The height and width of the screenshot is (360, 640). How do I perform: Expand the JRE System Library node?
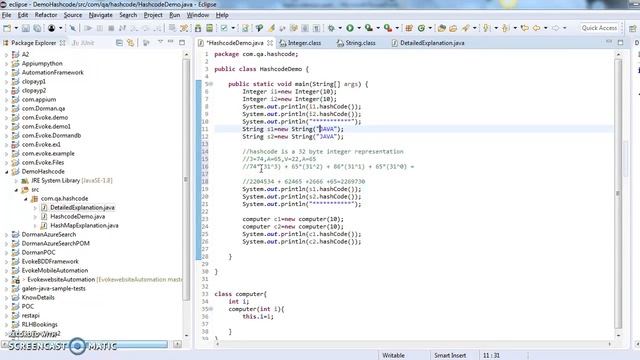pyautogui.click(x=16, y=181)
